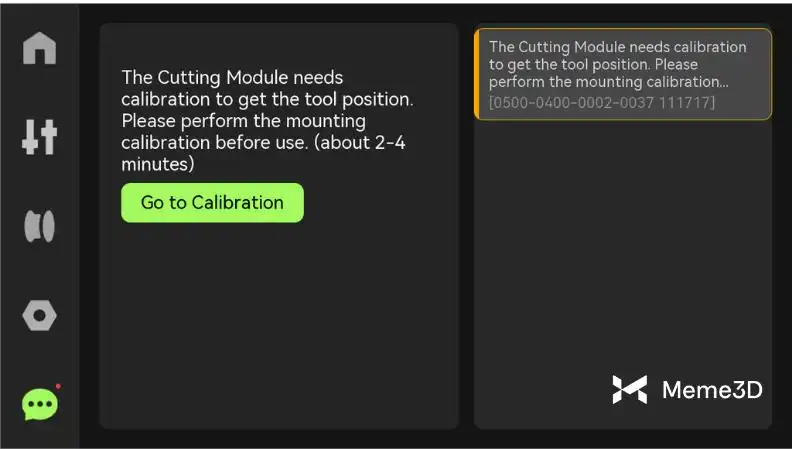Click the orange warning stripe on notification
800x449 pixels.
477,74
